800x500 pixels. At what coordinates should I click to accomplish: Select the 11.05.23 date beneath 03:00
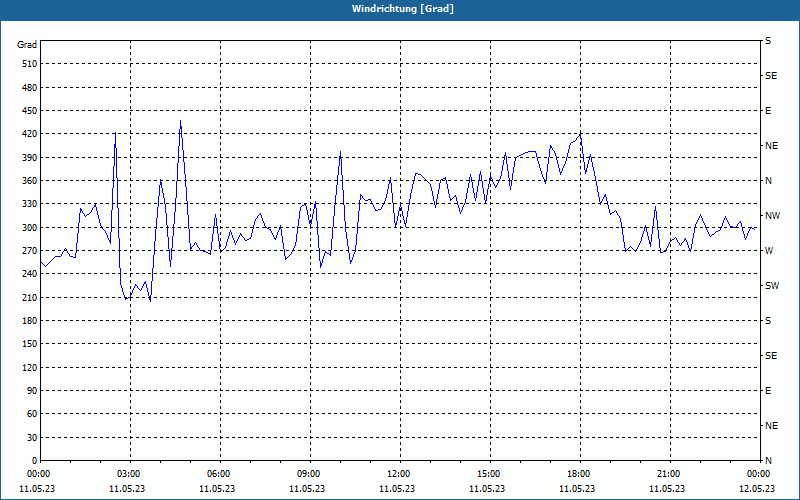coord(127,489)
